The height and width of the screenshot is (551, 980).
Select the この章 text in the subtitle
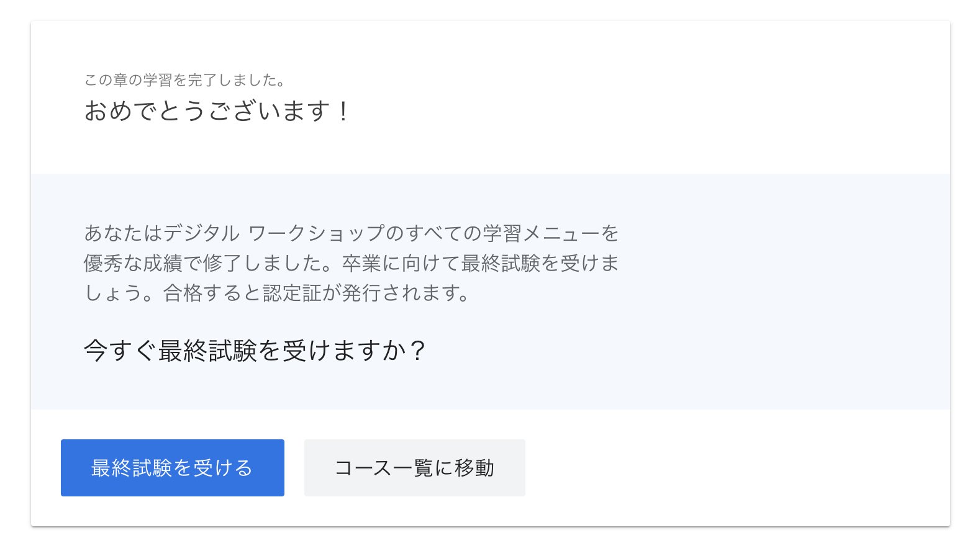(x=106, y=80)
